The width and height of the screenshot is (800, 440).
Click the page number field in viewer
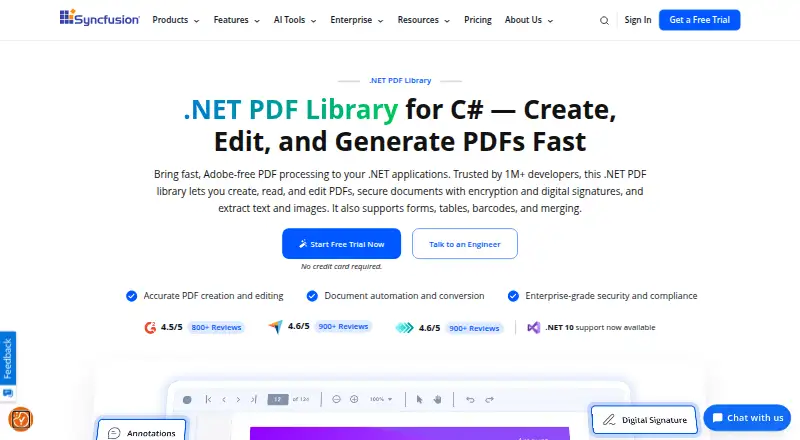pyautogui.click(x=278, y=399)
